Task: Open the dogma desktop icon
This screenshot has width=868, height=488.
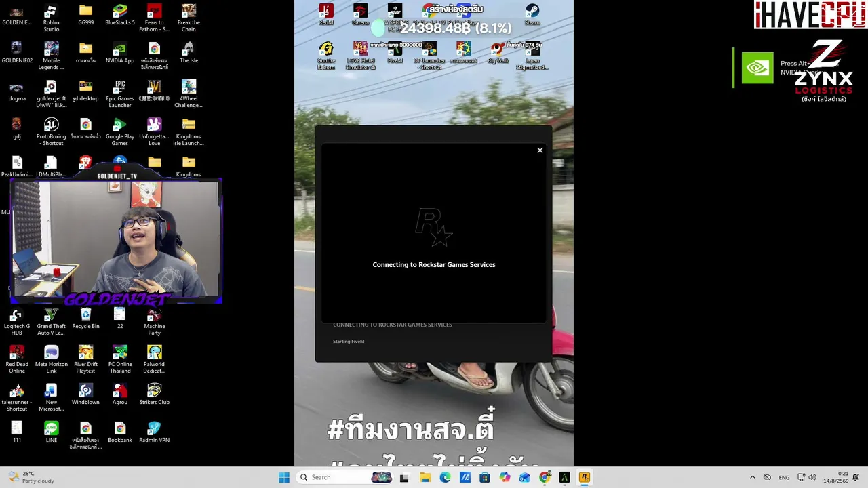Action: [17, 91]
